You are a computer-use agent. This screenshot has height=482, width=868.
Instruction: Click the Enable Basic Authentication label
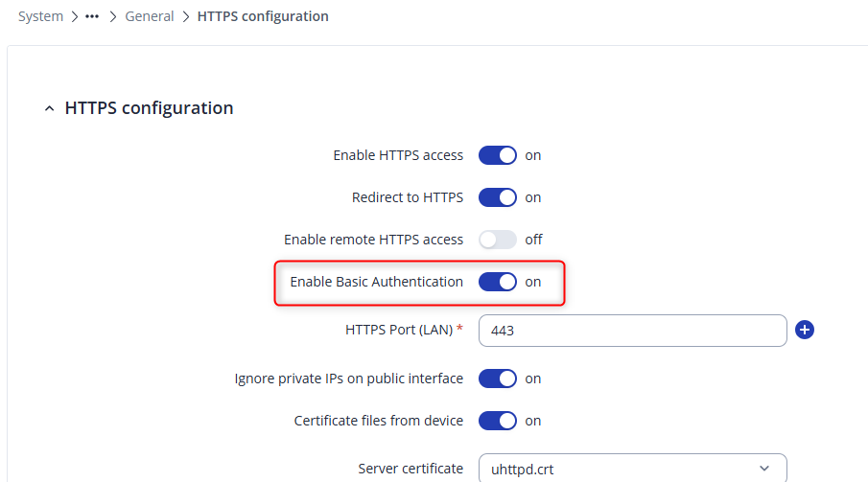[x=376, y=282]
